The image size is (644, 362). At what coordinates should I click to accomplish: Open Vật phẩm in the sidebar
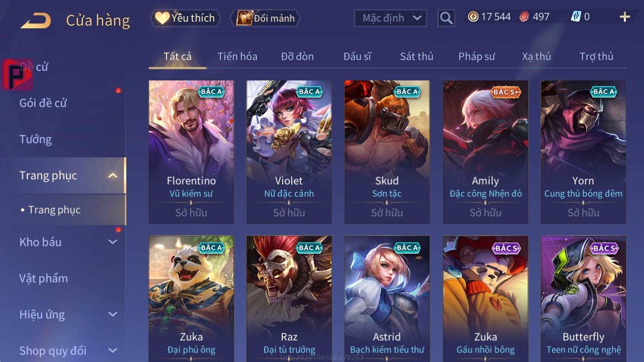coord(44,278)
